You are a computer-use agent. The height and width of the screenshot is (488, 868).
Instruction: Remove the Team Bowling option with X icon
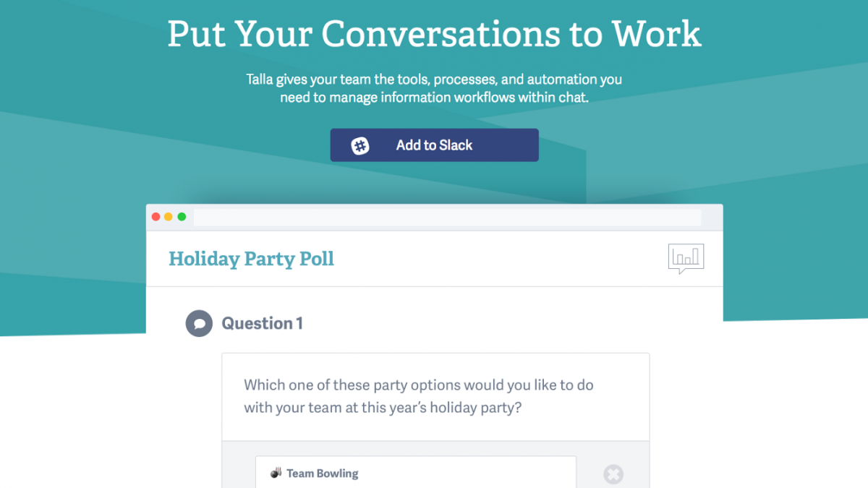(613, 474)
